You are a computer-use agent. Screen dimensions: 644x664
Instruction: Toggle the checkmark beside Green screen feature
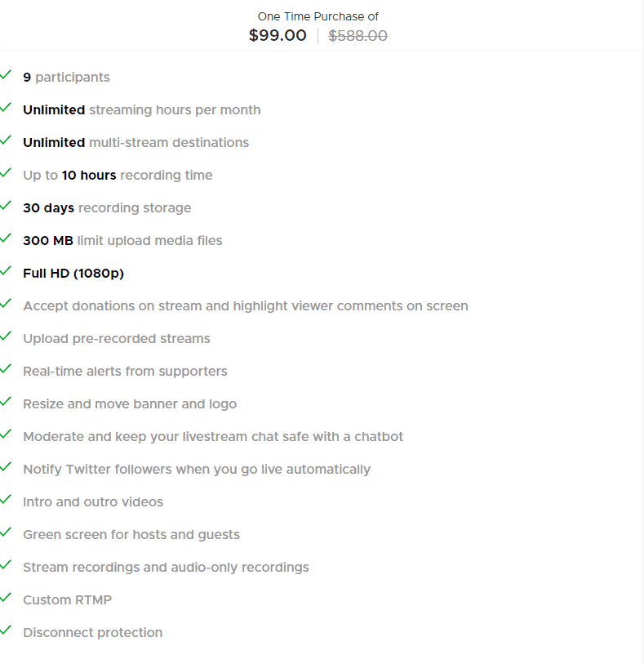pos(7,532)
